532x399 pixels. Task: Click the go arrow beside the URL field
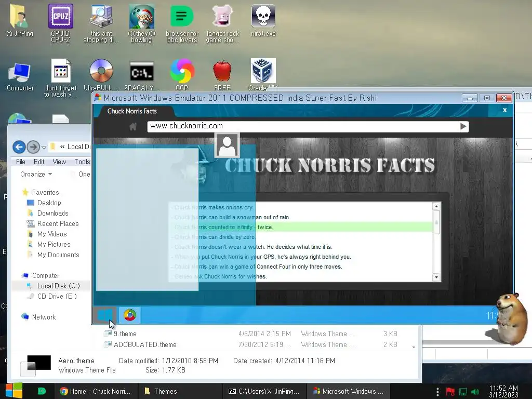tap(463, 127)
